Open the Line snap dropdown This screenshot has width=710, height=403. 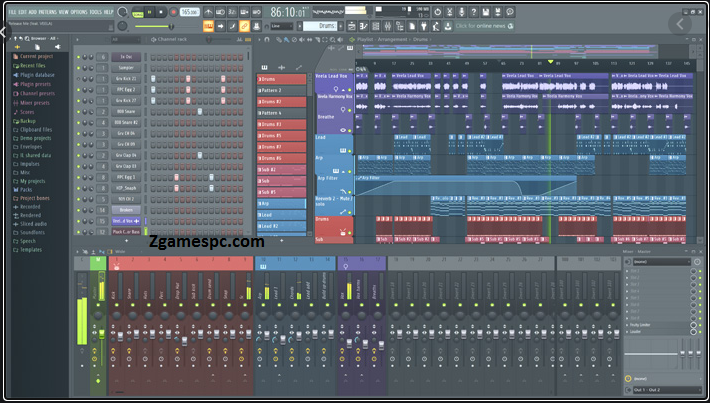tap(282, 26)
